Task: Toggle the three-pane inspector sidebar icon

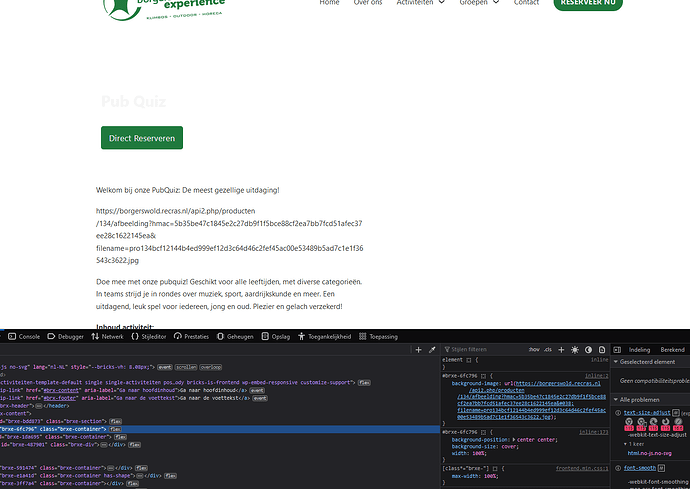Action: 617,349
